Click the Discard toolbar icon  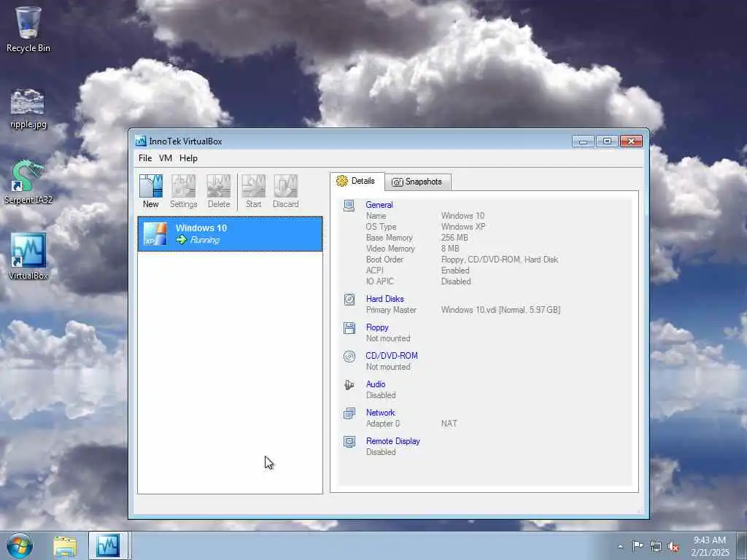286,186
